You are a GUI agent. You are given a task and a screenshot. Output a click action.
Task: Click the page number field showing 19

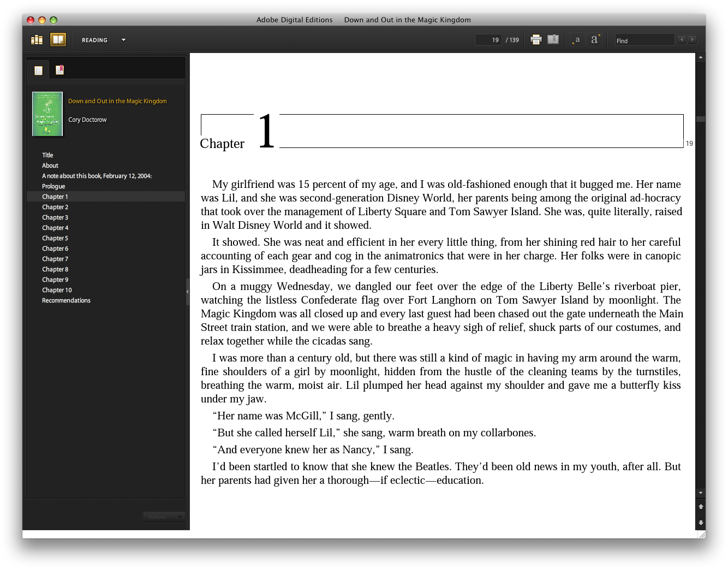click(488, 40)
